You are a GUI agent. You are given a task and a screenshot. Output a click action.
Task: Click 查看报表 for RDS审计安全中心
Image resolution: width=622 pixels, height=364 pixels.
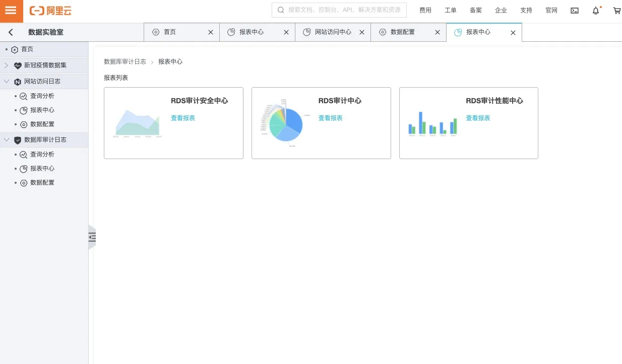[x=183, y=118]
